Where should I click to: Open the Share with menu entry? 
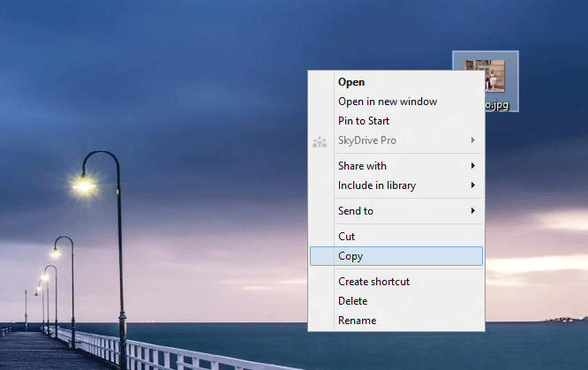tap(362, 166)
